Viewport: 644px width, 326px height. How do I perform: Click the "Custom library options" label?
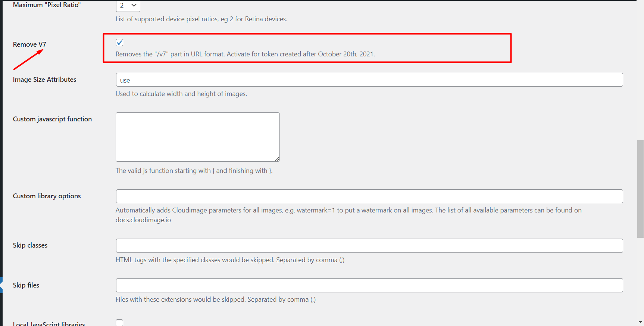click(47, 196)
